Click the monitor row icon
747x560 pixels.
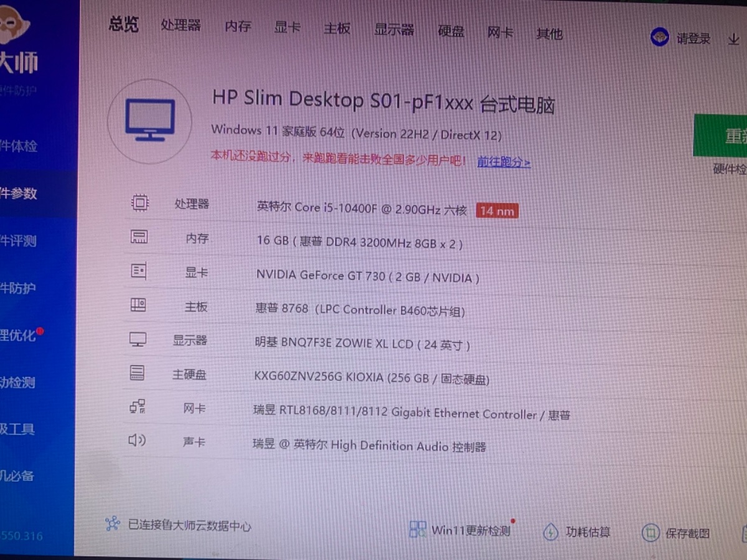[138, 339]
